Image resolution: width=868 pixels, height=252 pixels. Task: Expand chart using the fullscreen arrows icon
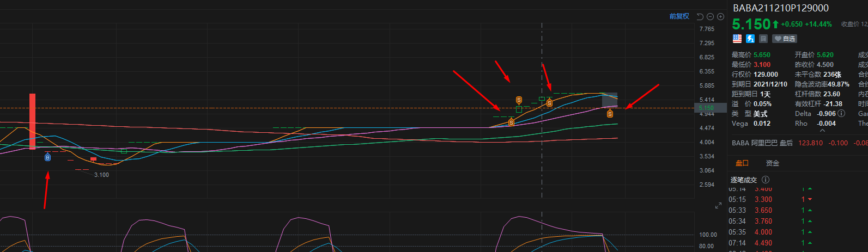click(x=718, y=206)
